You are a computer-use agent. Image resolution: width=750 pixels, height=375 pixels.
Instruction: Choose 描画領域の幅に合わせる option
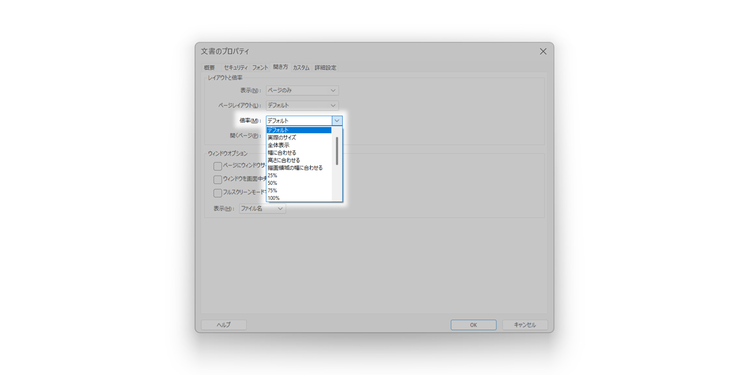(x=299, y=168)
